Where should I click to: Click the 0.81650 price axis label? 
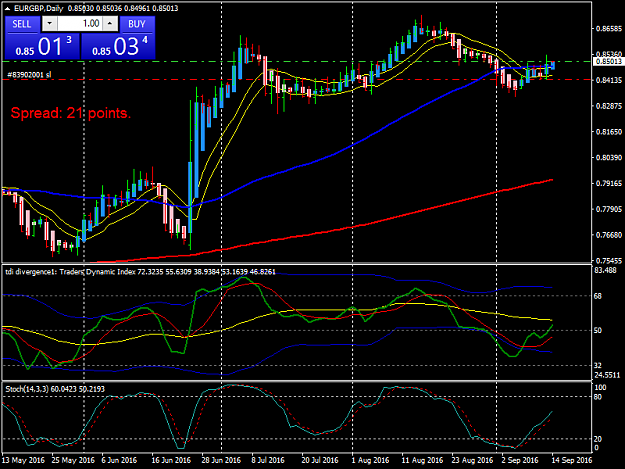point(609,131)
